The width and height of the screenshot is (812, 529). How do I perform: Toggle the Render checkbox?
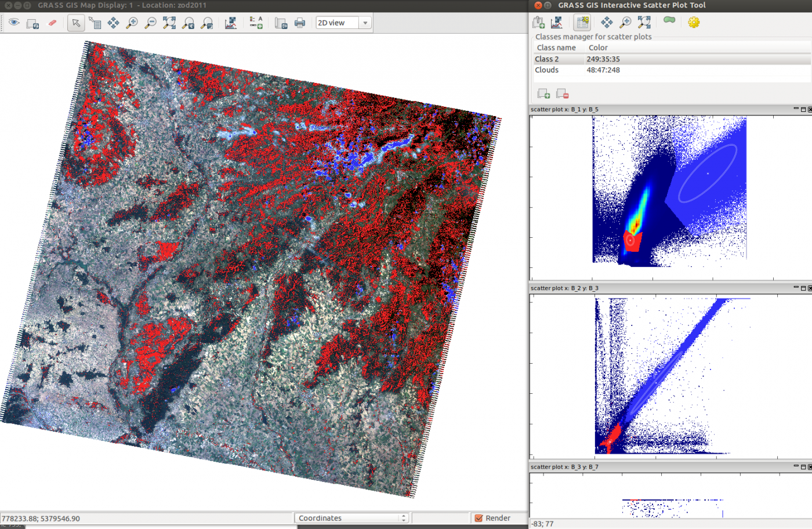point(479,518)
